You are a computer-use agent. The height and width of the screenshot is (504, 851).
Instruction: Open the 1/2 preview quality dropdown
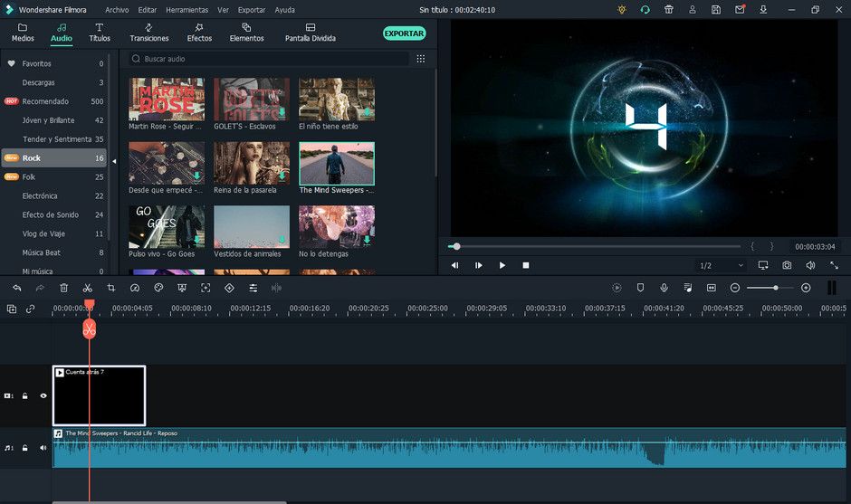pos(722,265)
